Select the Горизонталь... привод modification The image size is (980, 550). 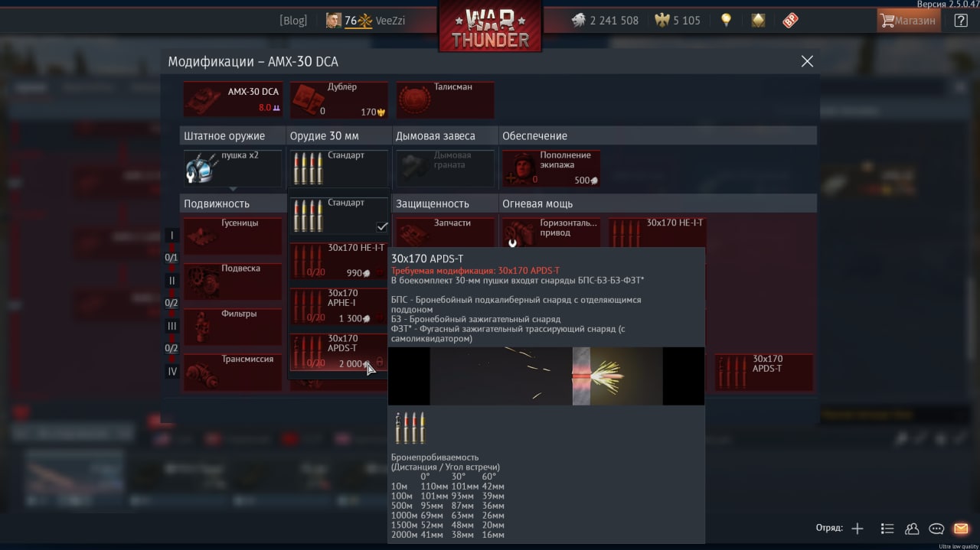click(x=551, y=233)
